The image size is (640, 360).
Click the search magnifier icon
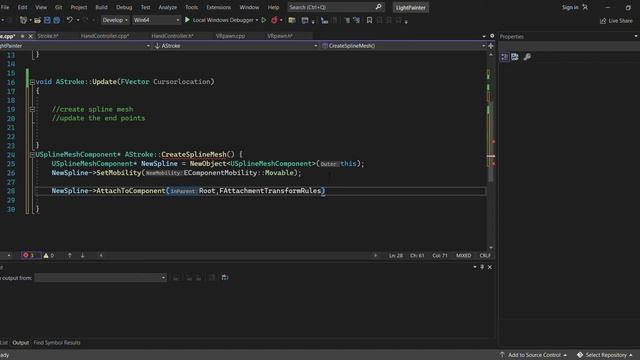[x=378, y=7]
